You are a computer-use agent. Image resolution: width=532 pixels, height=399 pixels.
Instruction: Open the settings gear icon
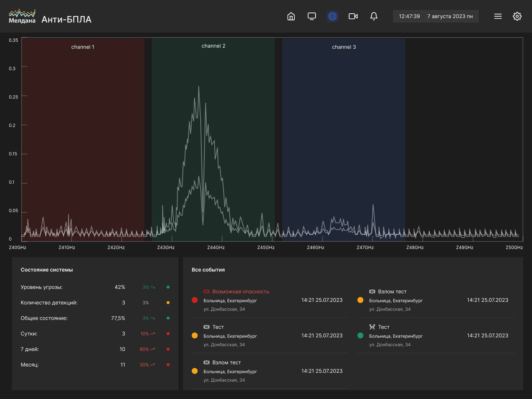point(517,16)
